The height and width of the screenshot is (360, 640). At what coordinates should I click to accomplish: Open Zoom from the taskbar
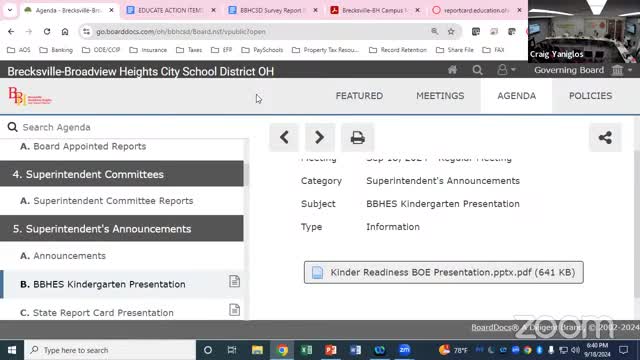point(404,350)
